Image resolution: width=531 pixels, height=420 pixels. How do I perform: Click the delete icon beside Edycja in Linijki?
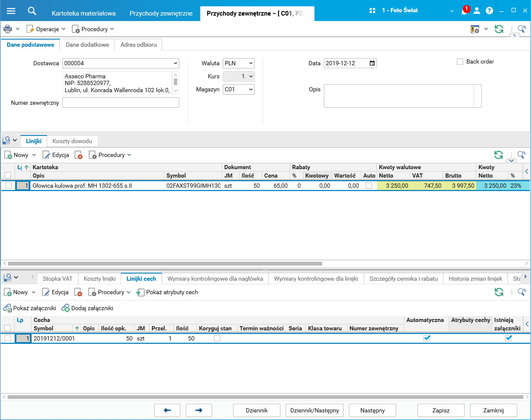click(x=79, y=155)
